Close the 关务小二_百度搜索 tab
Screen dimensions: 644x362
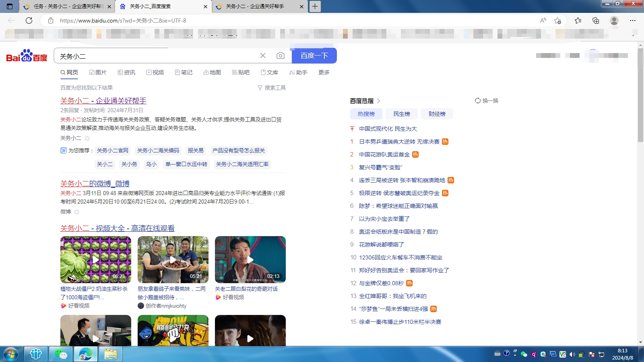pyautogui.click(x=205, y=6)
